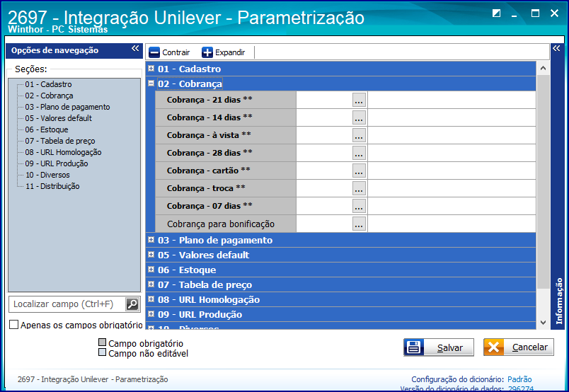Open lookup for Cobrança - 14 dias

point(359,117)
